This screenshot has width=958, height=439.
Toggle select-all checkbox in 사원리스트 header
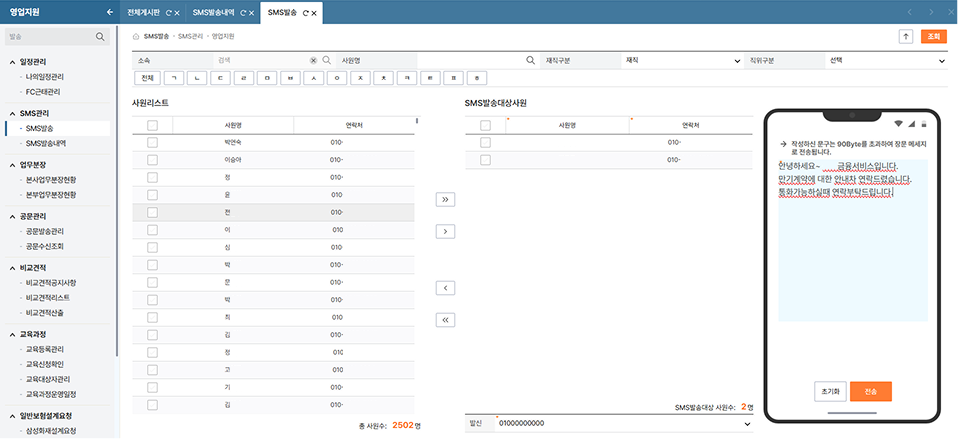click(152, 125)
